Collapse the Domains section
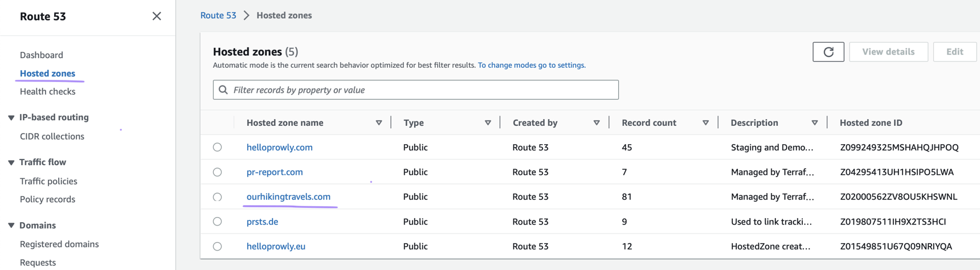 11,226
